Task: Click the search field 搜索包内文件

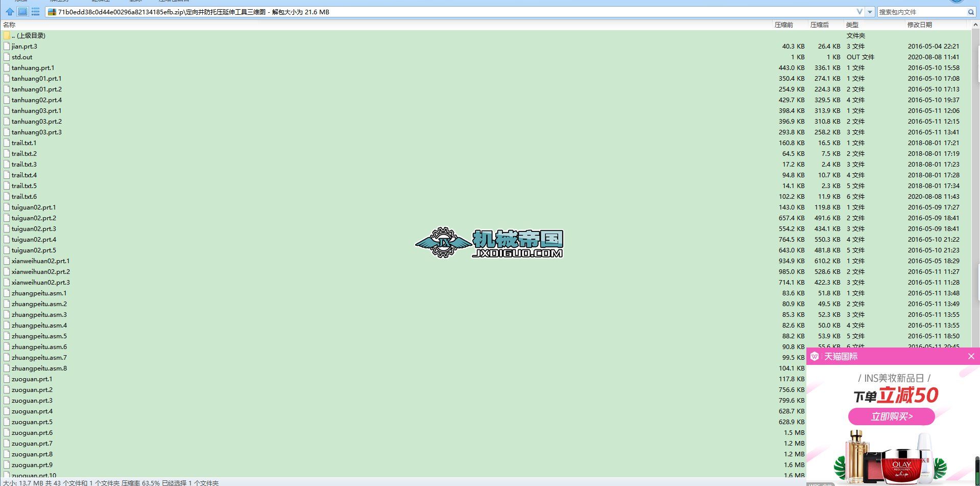Action: point(922,12)
